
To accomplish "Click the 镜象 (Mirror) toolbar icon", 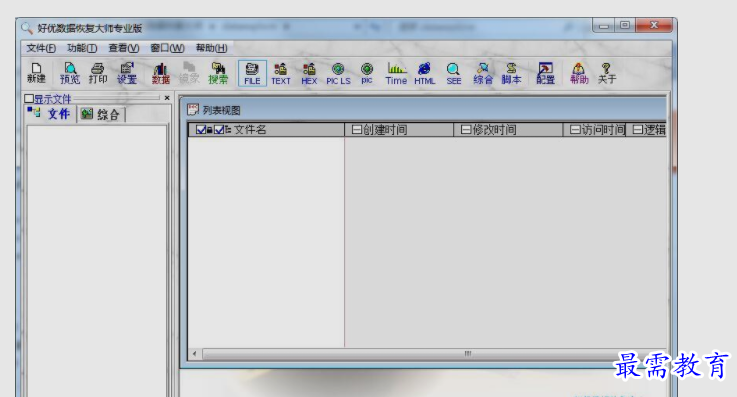I will tap(189, 73).
